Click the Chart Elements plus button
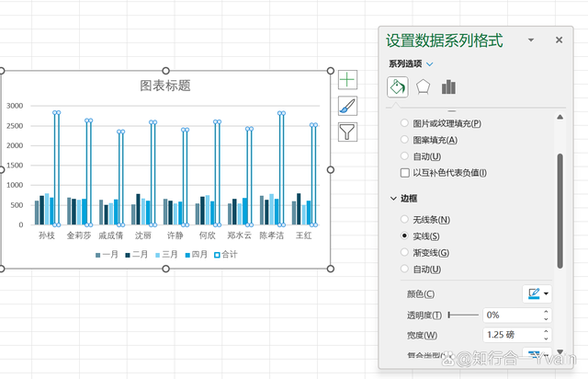Image resolution: width=588 pixels, height=379 pixels. point(347,80)
